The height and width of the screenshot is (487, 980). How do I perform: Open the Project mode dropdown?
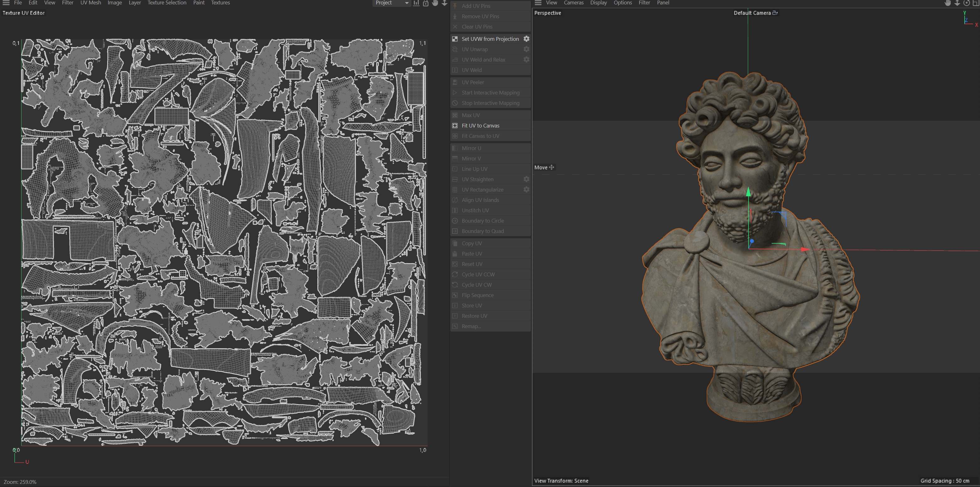click(391, 3)
